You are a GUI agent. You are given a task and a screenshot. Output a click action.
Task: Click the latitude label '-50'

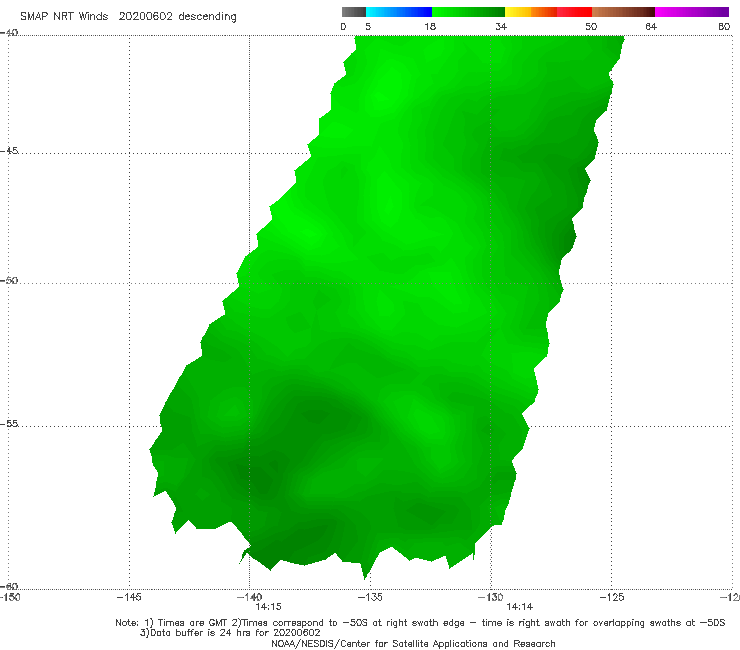coord(9,280)
